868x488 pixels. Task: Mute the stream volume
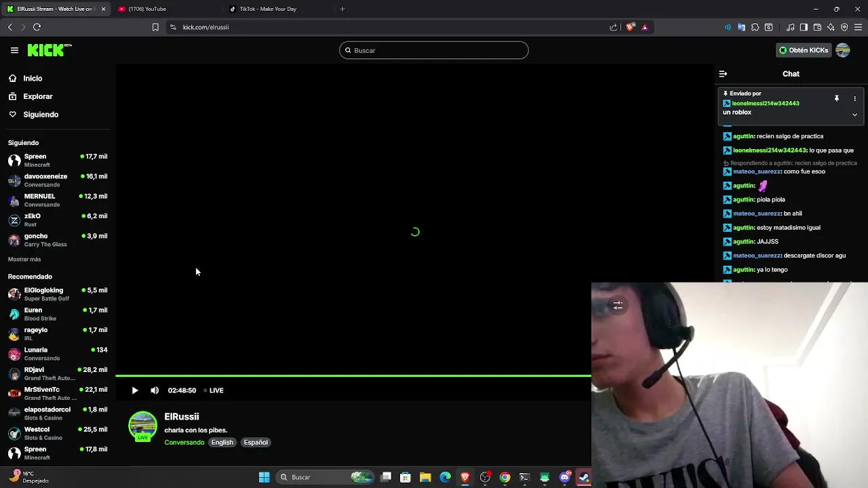pyautogui.click(x=155, y=390)
